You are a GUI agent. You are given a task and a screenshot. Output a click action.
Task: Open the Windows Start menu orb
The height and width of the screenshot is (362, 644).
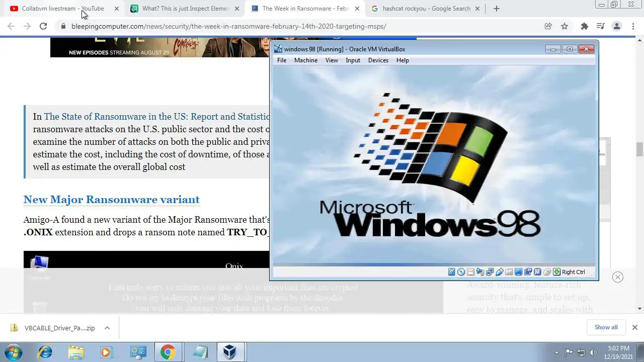pos(13,352)
